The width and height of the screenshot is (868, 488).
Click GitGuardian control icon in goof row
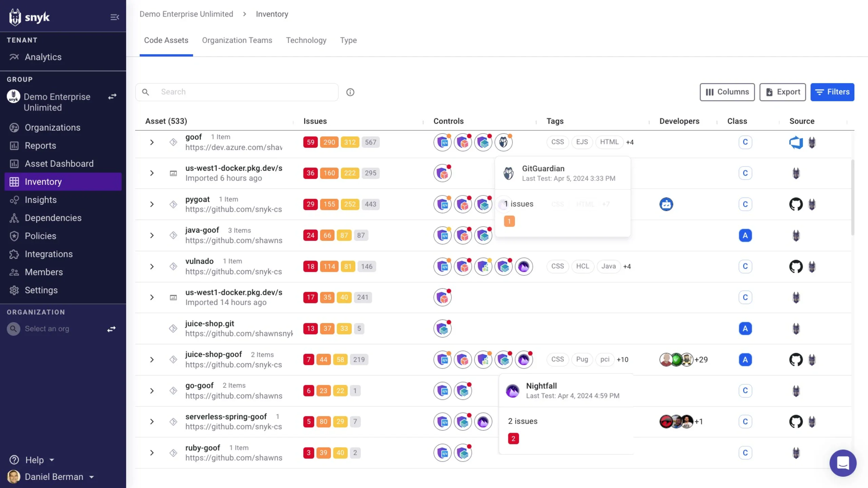pos(504,142)
